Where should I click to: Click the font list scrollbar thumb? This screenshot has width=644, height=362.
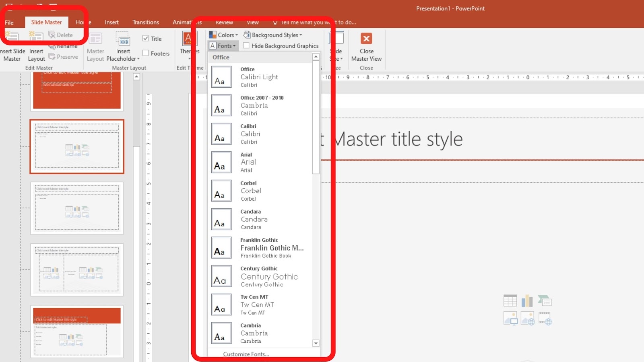(316, 117)
